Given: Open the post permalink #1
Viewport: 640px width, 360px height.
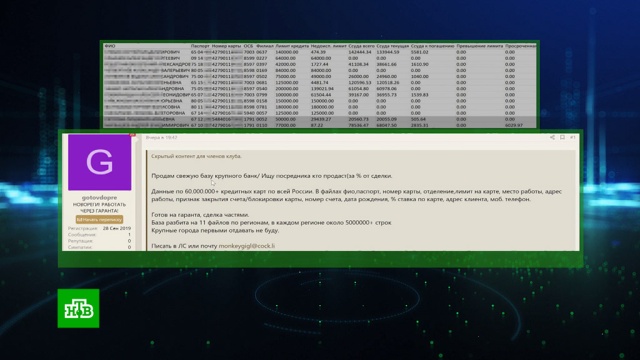Looking at the screenshot, I should [x=572, y=138].
